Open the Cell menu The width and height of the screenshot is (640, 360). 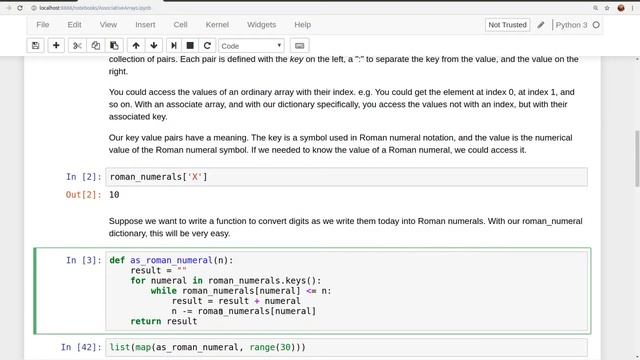pos(180,25)
